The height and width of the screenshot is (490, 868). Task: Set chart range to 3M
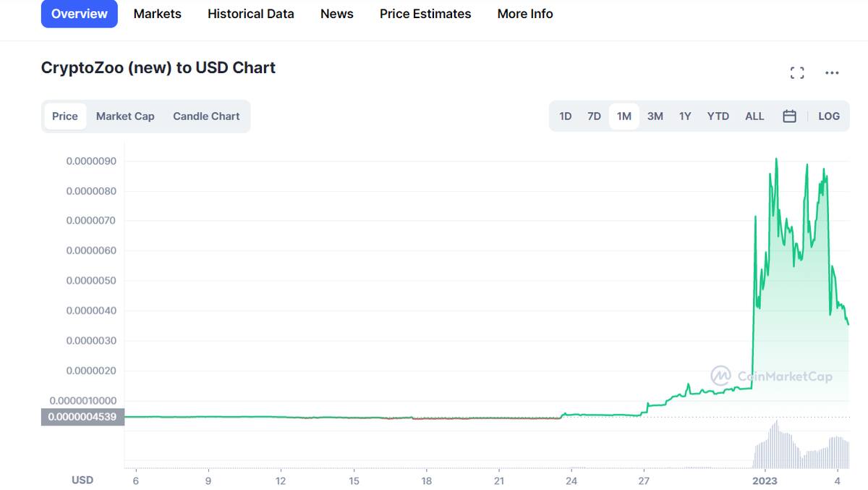[655, 116]
